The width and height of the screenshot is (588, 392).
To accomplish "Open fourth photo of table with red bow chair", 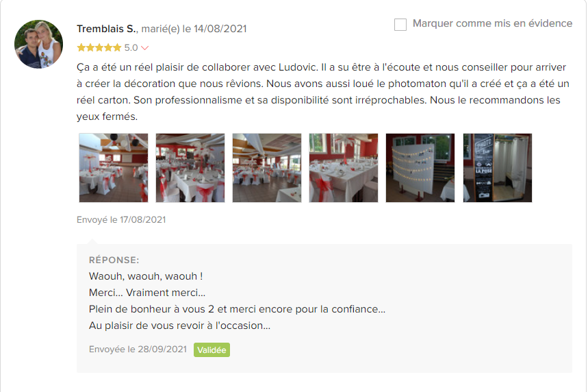I will [344, 168].
